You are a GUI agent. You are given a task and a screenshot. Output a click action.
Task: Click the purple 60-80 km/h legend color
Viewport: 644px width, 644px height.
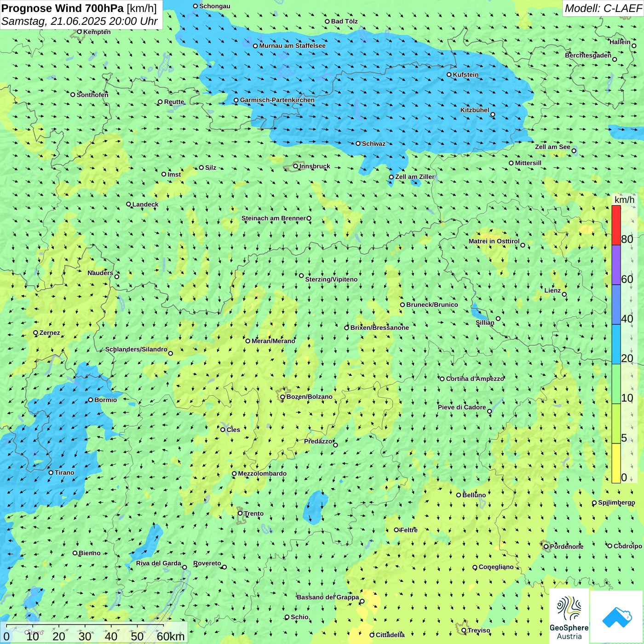pos(616,265)
